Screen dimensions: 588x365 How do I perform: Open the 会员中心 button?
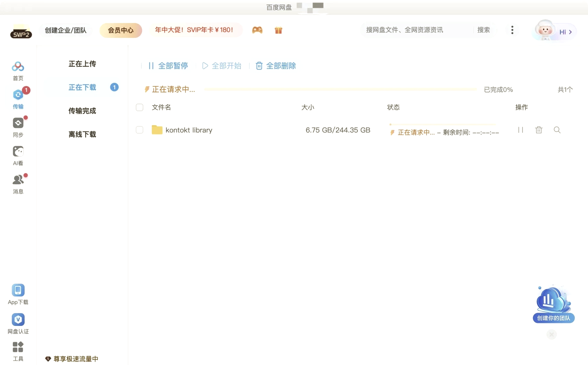coord(121,30)
